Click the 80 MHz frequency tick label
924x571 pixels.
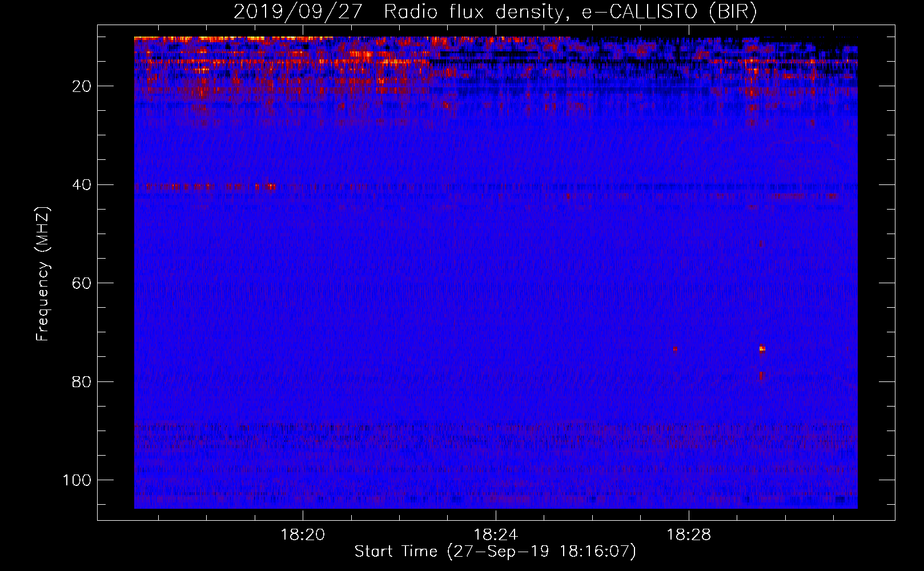point(82,381)
